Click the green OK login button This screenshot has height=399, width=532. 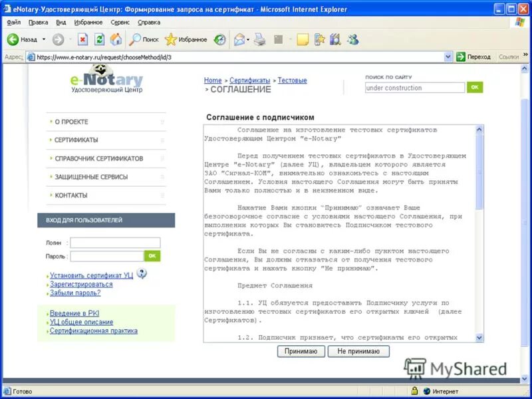click(152, 256)
